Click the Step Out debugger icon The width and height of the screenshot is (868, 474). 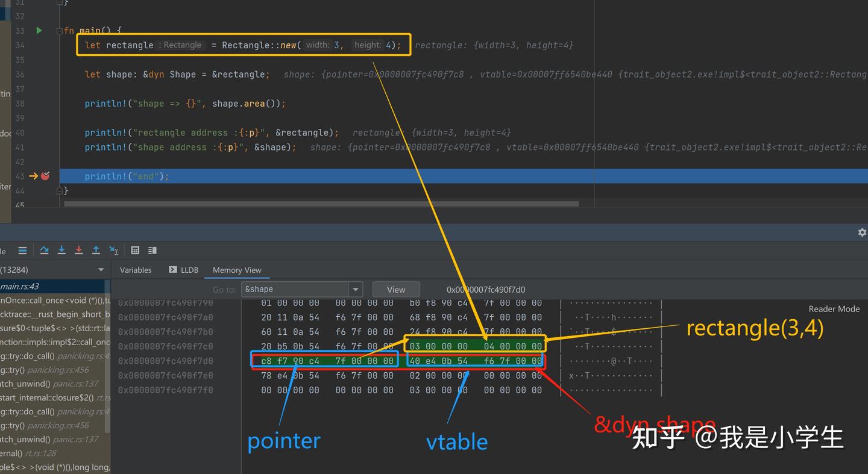pyautogui.click(x=96, y=251)
